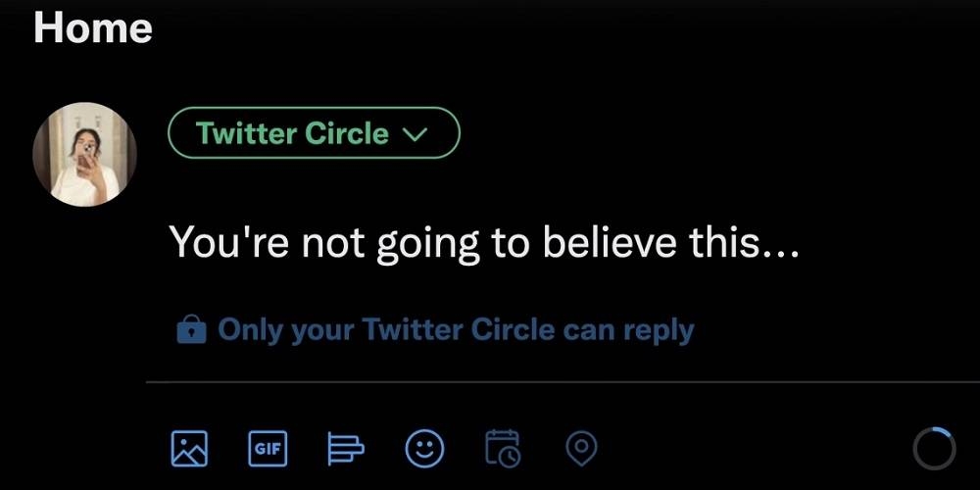The height and width of the screenshot is (490, 980).
Task: Click the character count progress ring
Action: pyautogui.click(x=933, y=449)
